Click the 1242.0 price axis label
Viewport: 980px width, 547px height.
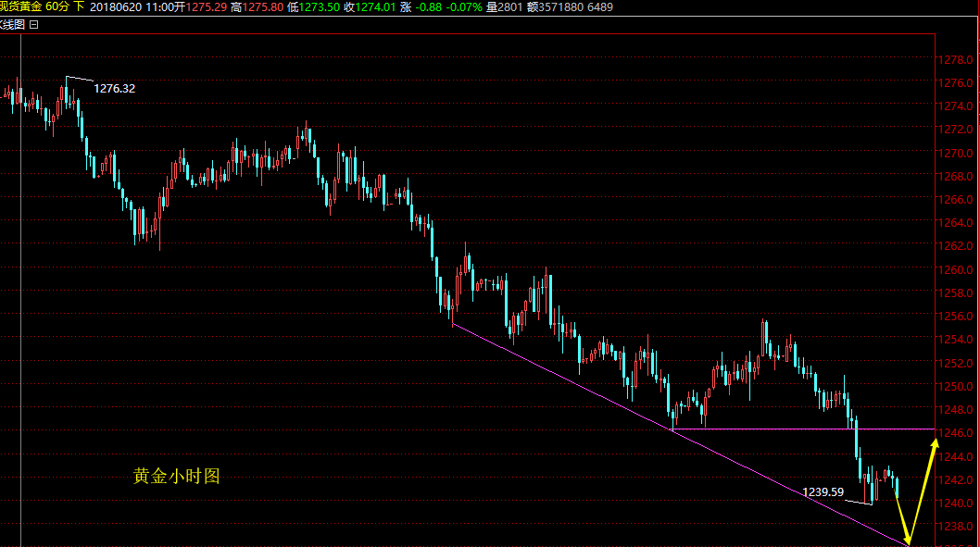point(956,479)
